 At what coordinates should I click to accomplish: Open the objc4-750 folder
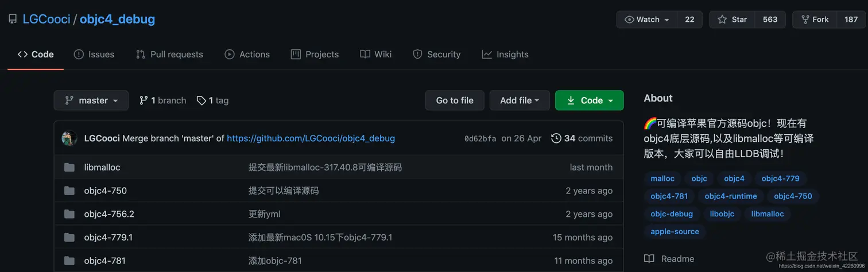coord(106,191)
